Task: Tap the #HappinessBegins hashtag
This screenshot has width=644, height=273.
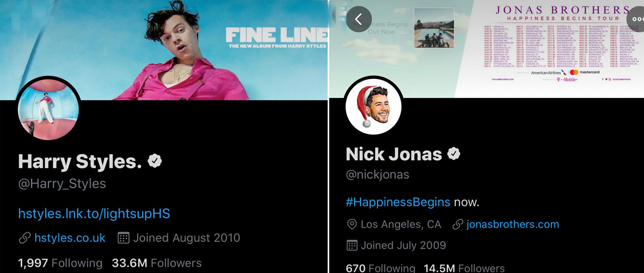Action: (398, 202)
